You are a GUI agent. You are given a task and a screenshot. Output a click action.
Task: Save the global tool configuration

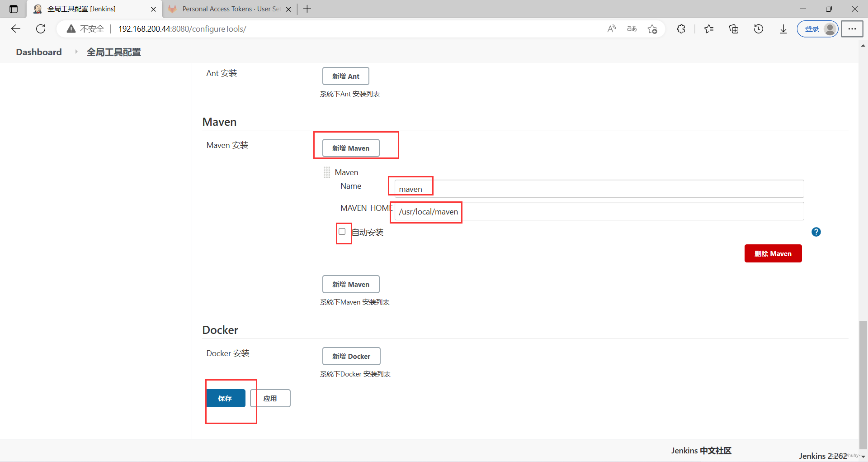pyautogui.click(x=225, y=398)
